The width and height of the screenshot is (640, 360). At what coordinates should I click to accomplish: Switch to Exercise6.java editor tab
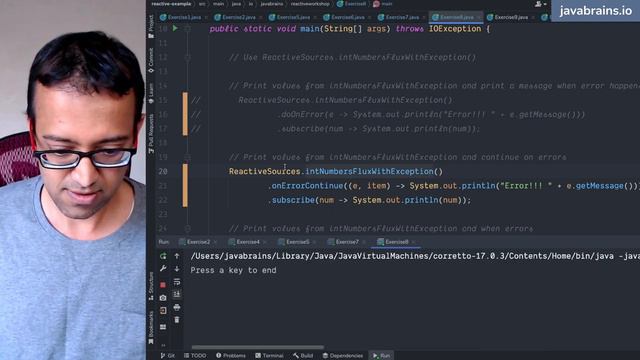[347, 17]
